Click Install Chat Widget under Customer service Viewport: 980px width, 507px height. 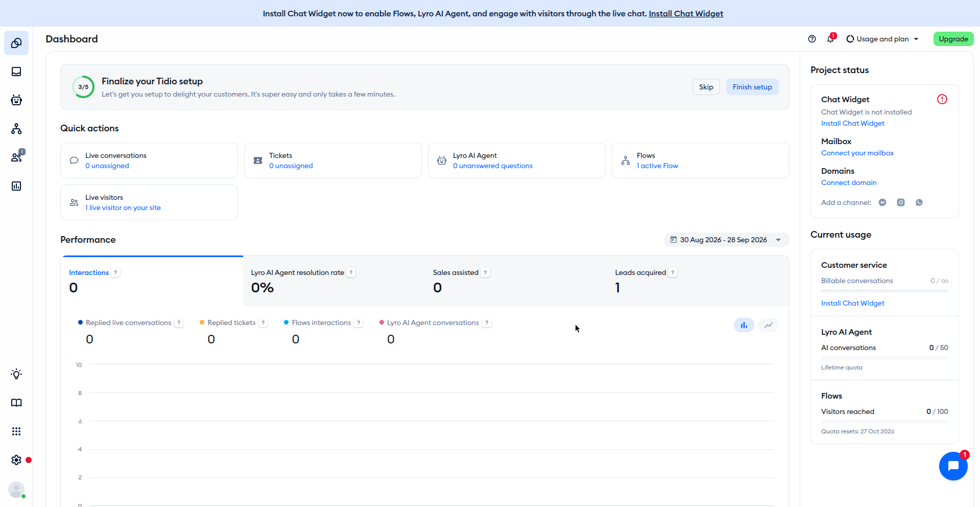coord(853,303)
